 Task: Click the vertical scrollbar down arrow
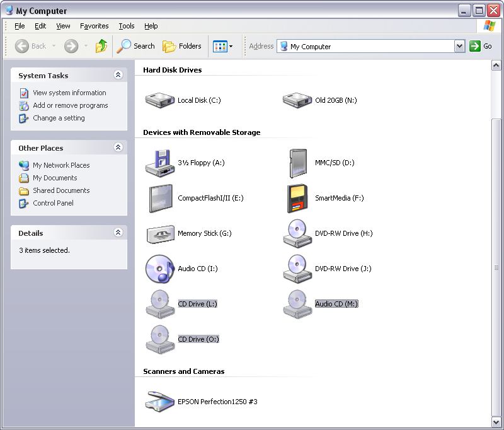496,422
